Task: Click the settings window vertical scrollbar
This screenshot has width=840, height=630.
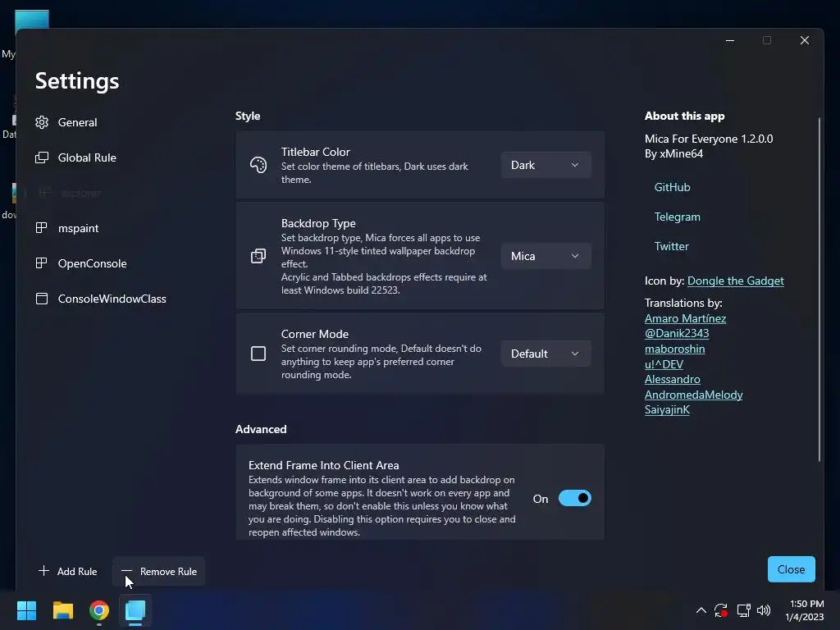Action: (x=819, y=290)
